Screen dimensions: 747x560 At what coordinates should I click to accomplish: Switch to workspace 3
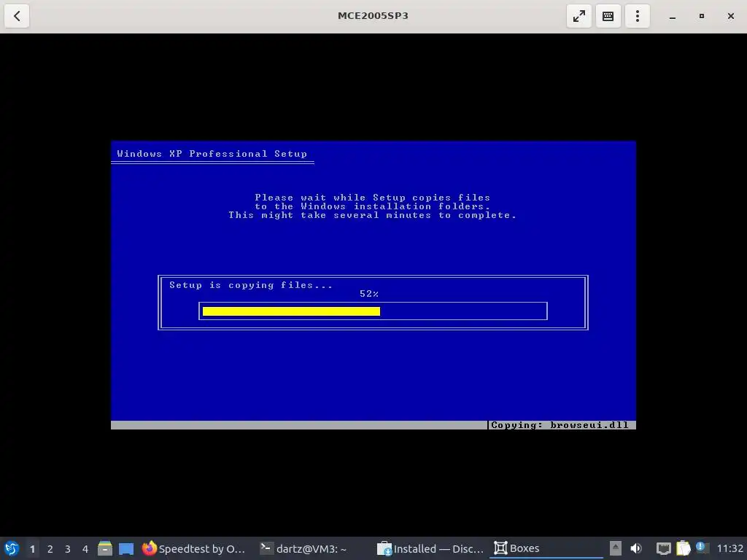click(x=68, y=549)
